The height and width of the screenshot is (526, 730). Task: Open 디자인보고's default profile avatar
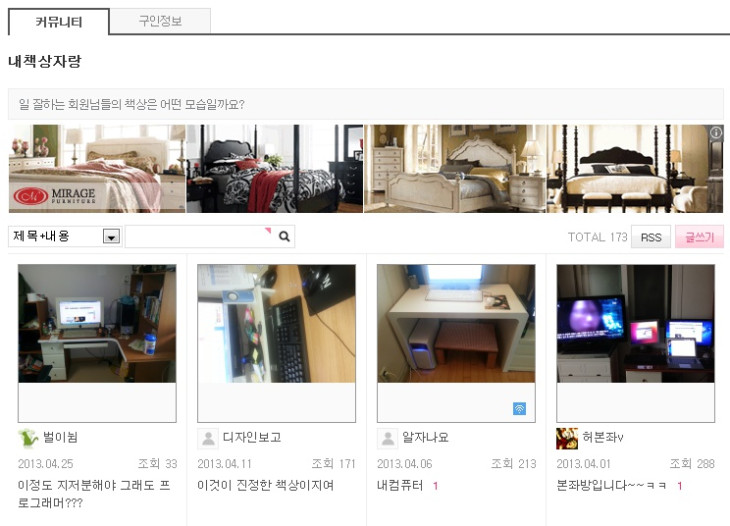[208, 438]
